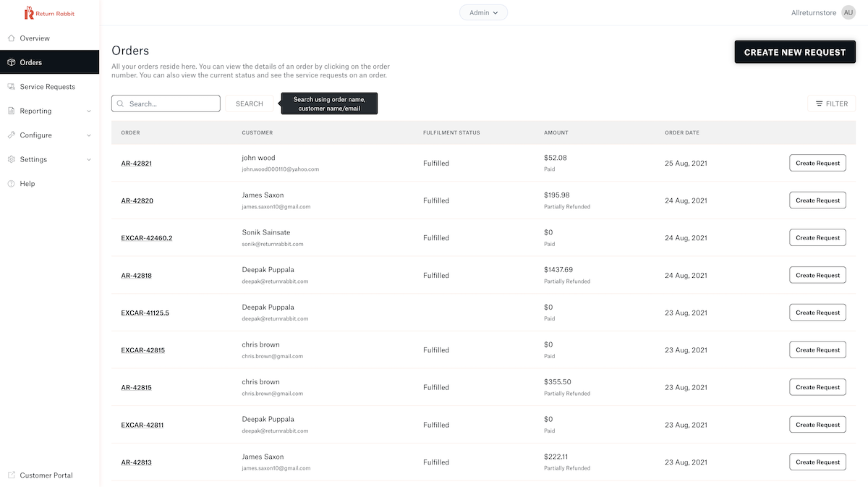Click the $355.50 amount
This screenshot has width=868, height=487.
558,382
